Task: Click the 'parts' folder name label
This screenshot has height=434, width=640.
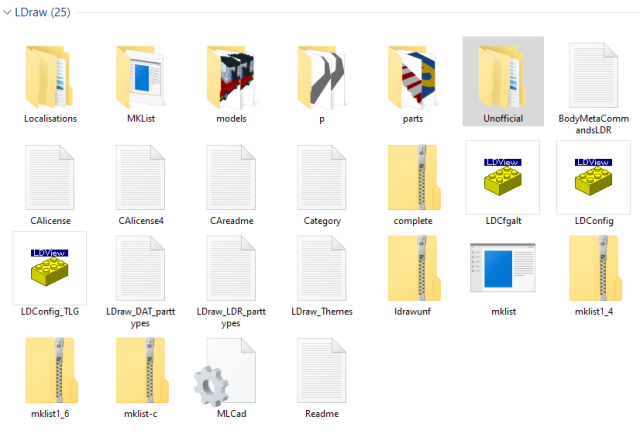Action: pos(413,119)
